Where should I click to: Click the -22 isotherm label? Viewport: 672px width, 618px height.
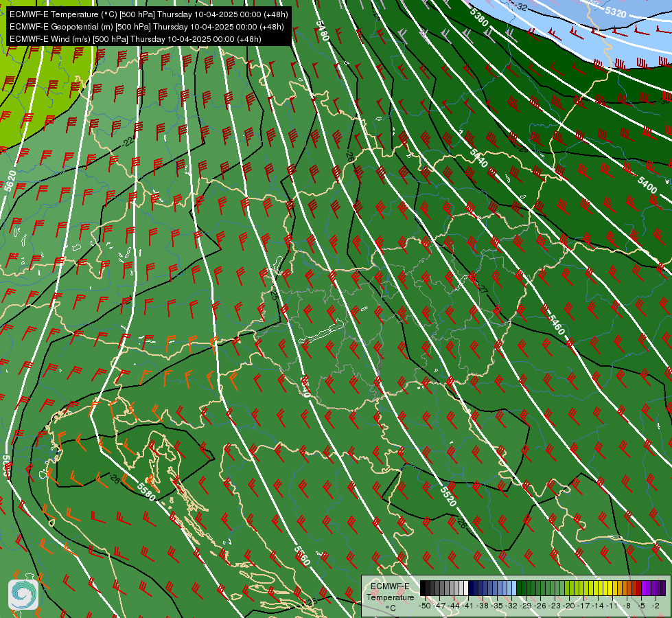(x=128, y=141)
